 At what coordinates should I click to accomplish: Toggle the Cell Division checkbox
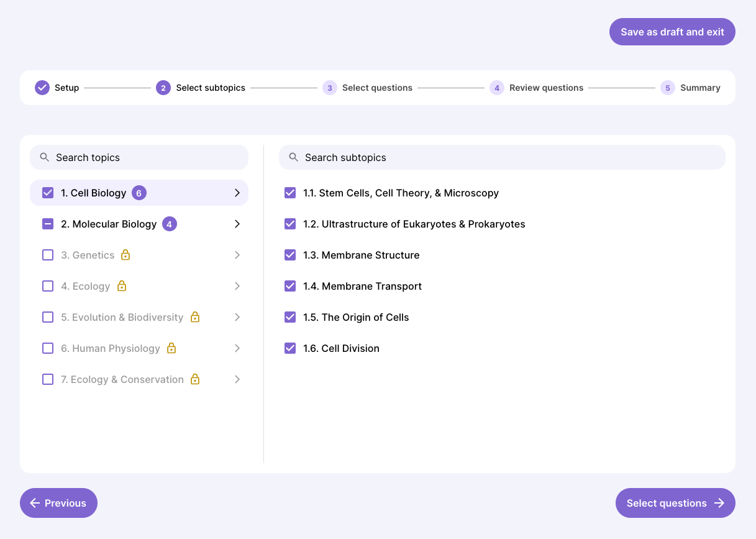(290, 348)
